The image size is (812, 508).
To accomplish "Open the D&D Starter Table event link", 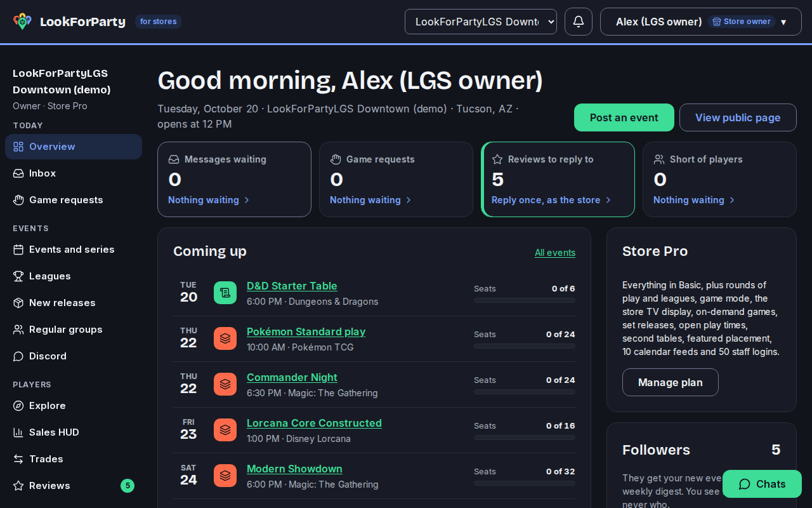I will click(x=292, y=286).
